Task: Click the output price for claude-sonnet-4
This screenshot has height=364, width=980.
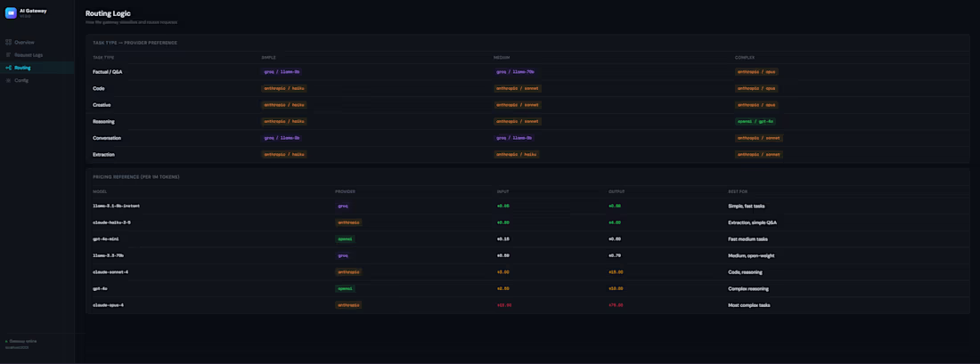Action: point(617,272)
